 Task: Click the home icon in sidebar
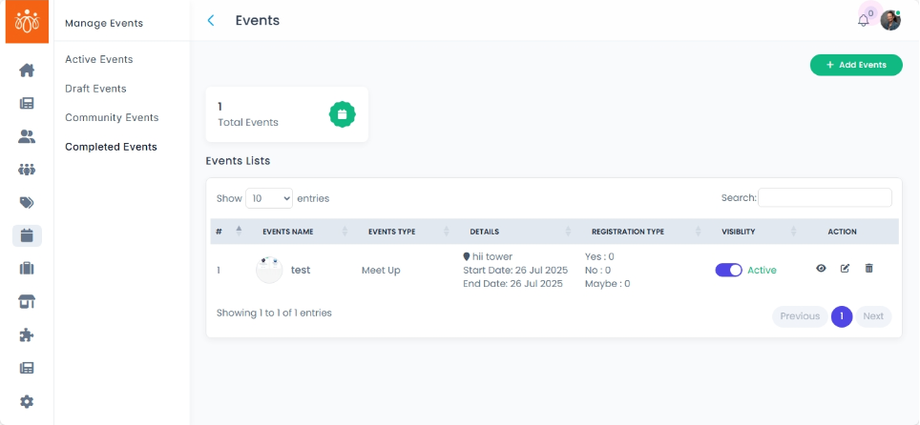(27, 70)
